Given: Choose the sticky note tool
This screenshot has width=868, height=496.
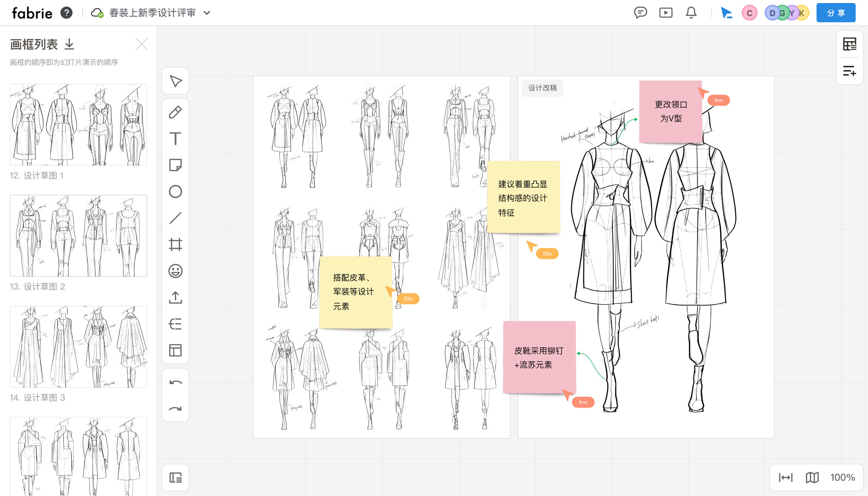Looking at the screenshot, I should click(x=175, y=165).
